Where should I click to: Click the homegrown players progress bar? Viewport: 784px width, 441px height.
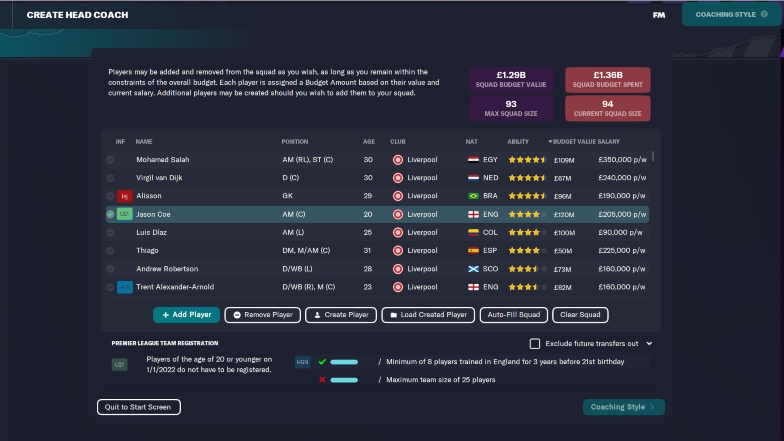click(344, 362)
